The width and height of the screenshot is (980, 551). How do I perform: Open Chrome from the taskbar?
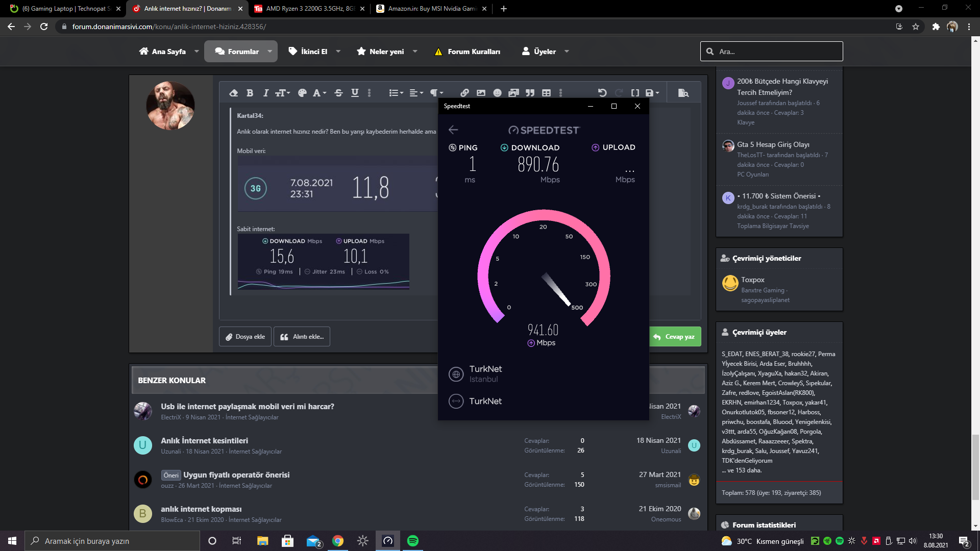(x=338, y=541)
